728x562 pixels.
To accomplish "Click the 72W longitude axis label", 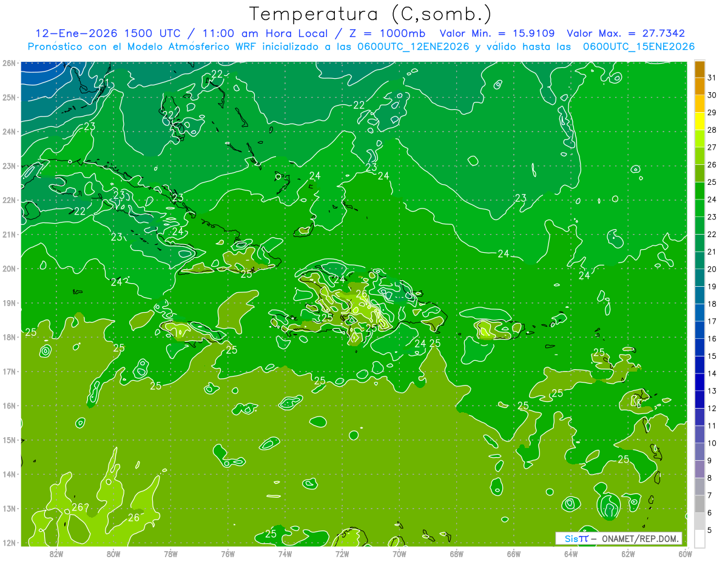I will coord(342,554).
